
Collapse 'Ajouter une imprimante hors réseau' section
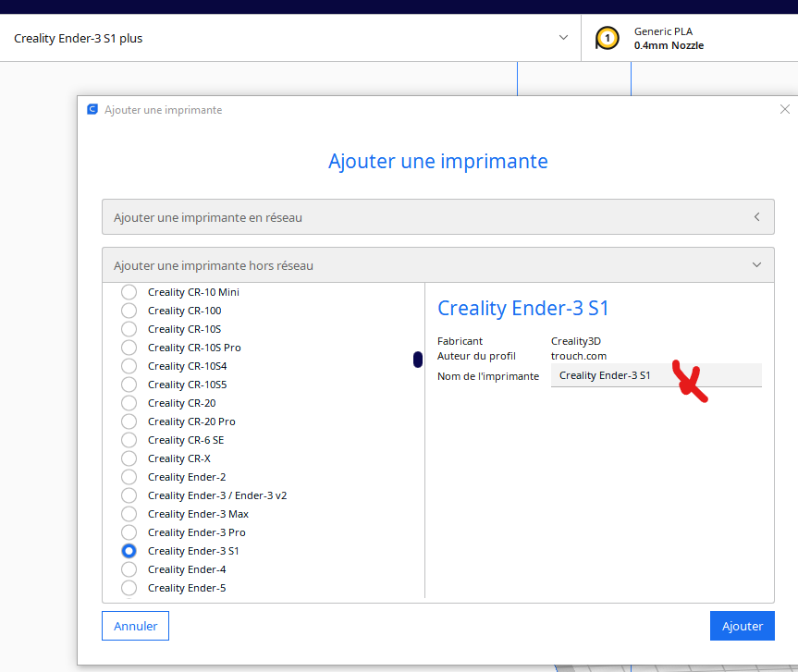[x=438, y=265]
